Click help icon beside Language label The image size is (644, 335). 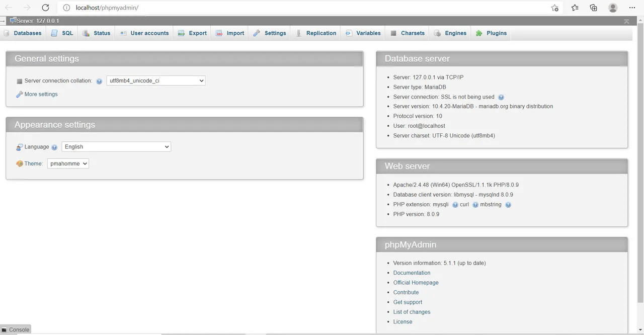pos(54,147)
